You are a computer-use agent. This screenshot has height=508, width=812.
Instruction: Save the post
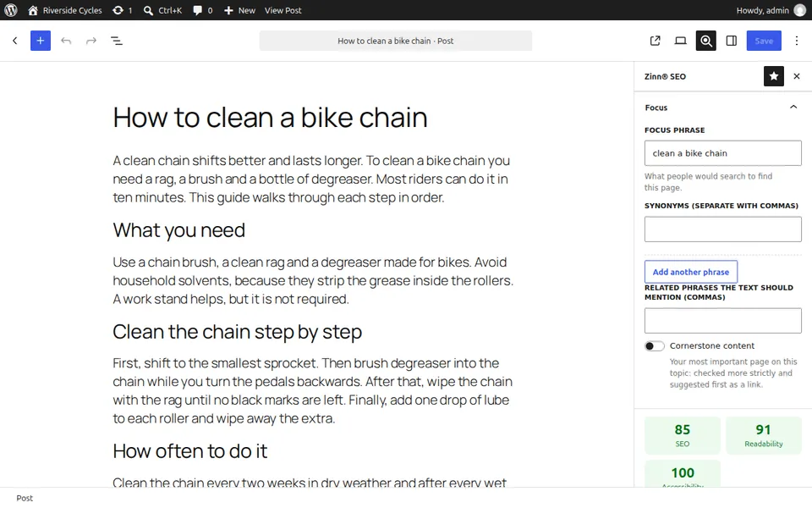coord(764,41)
